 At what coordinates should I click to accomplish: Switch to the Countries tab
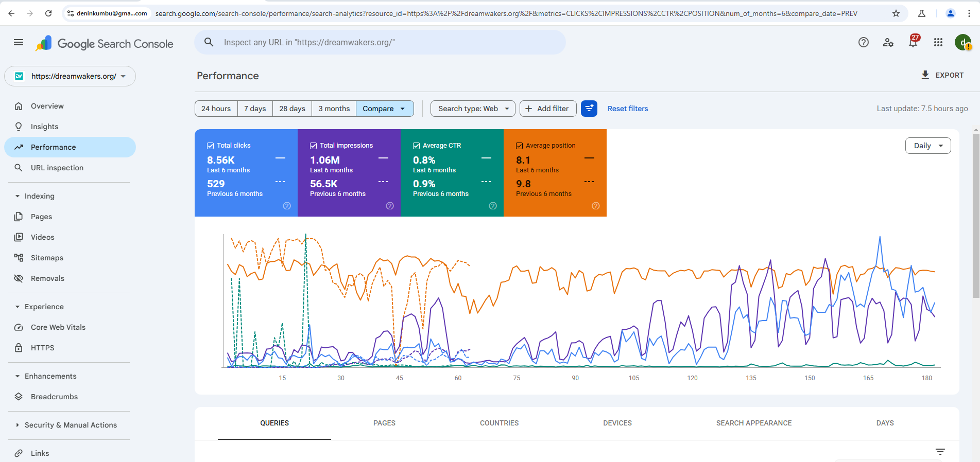point(499,423)
